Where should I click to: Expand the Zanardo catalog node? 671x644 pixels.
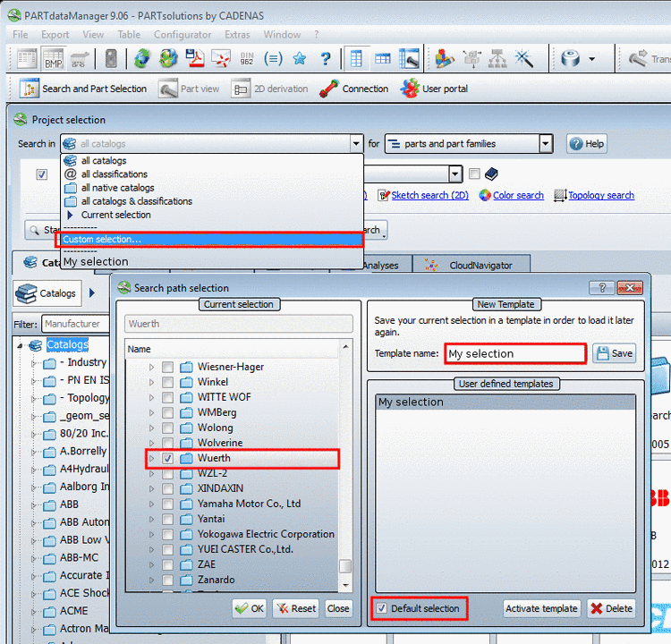[x=151, y=580]
